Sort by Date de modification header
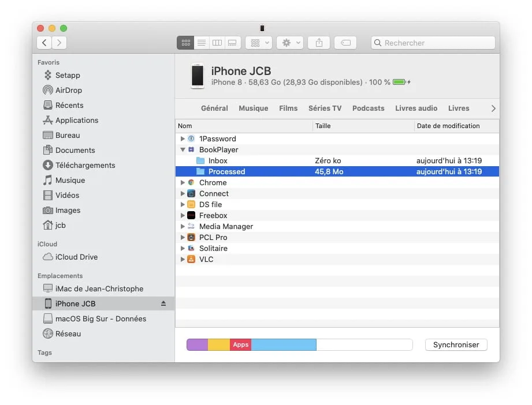This screenshot has height=405, width=532. click(457, 126)
